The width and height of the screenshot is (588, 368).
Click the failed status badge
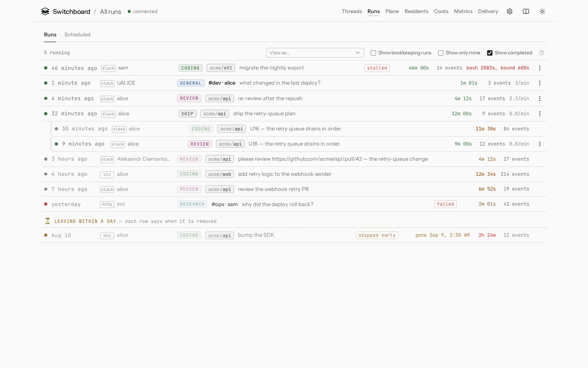445,204
